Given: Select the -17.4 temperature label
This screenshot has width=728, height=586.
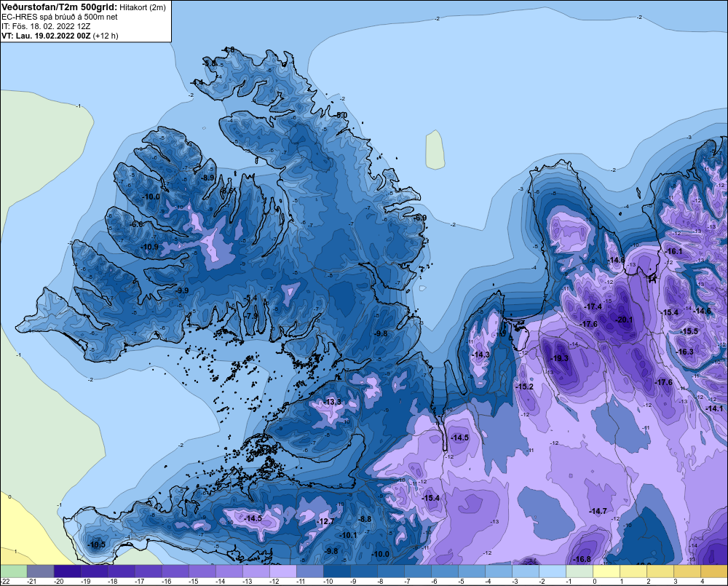Looking at the screenshot, I should point(593,306).
